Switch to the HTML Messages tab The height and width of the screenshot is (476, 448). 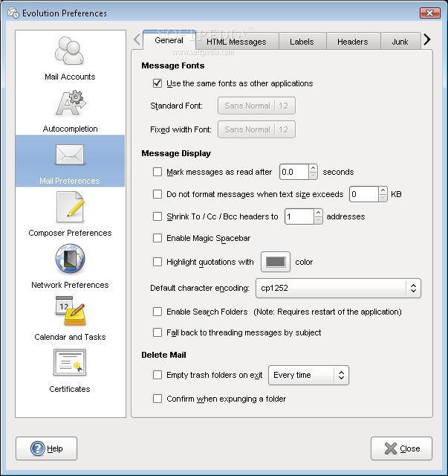[x=236, y=42]
